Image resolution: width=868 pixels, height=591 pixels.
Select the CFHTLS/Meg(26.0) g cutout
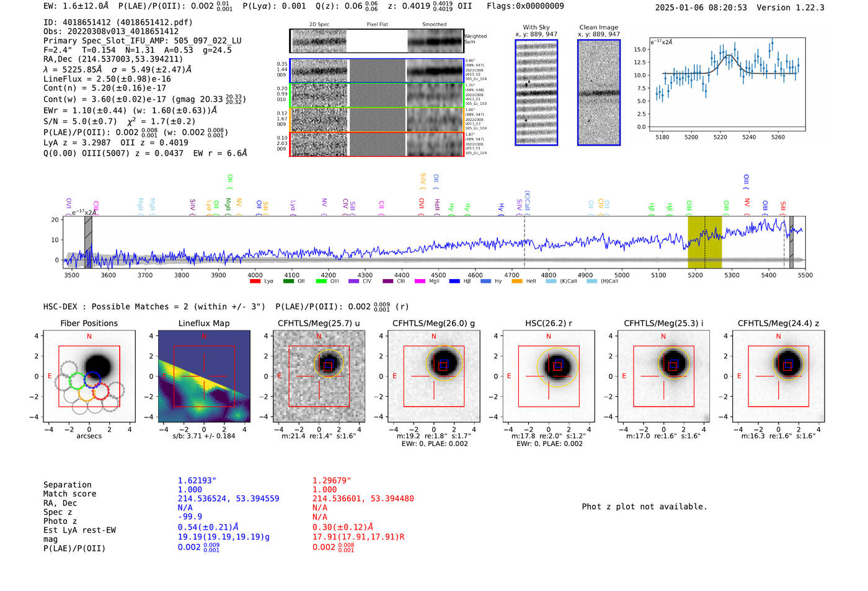click(x=434, y=376)
